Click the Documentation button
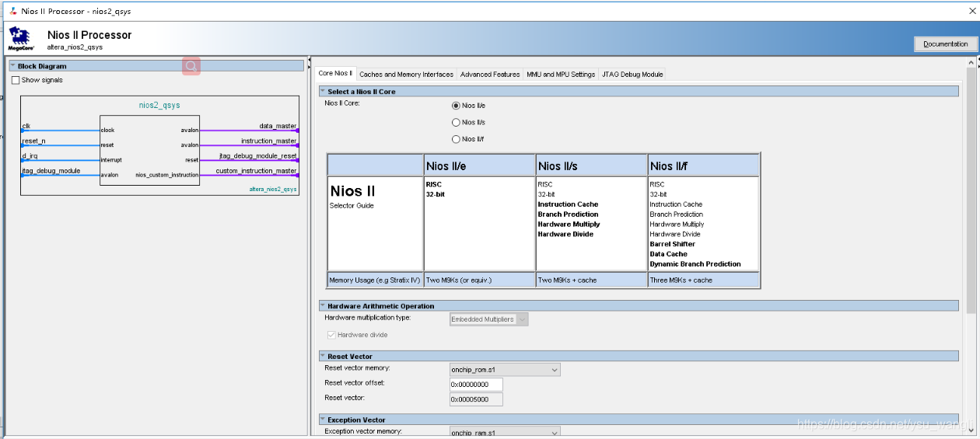The height and width of the screenshot is (439, 980). click(946, 44)
